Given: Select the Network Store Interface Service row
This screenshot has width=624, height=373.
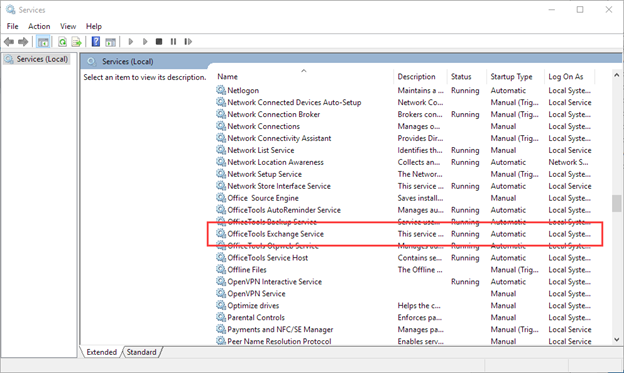Looking at the screenshot, I should 405,186.
